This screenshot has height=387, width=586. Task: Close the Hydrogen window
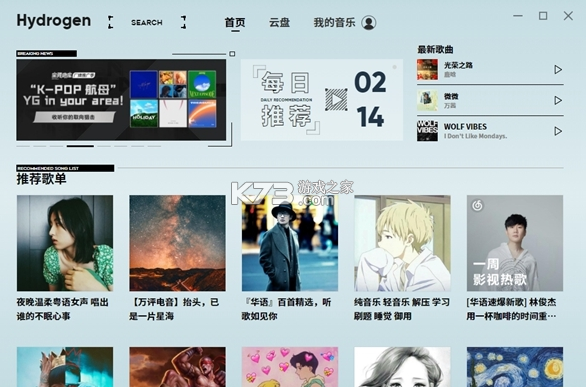click(x=568, y=16)
